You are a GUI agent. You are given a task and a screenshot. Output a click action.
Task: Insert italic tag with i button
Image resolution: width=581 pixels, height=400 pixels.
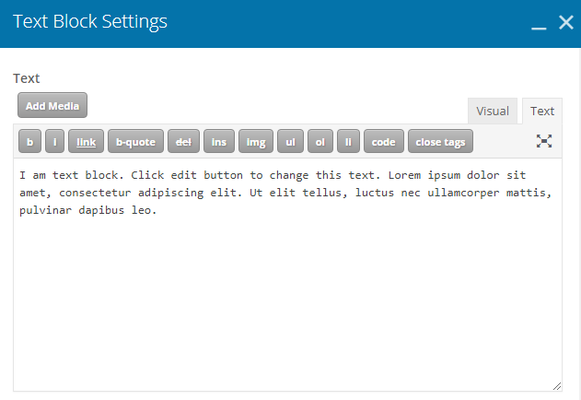coord(55,141)
